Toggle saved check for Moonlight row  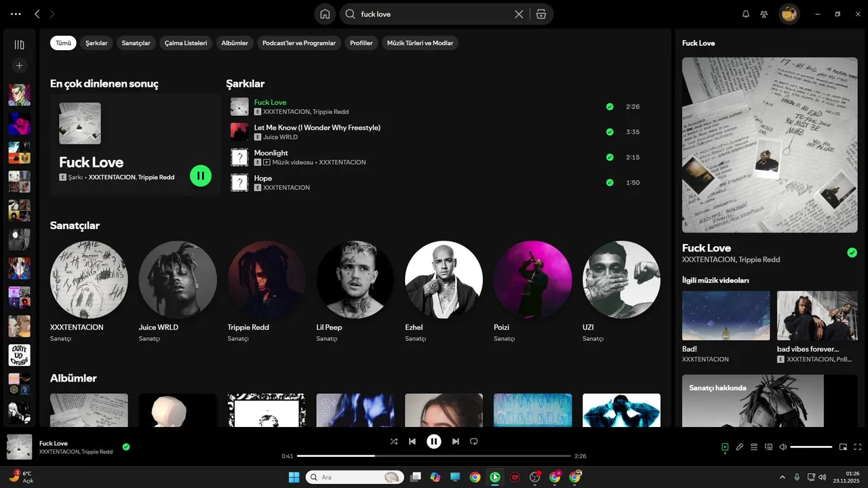click(610, 157)
